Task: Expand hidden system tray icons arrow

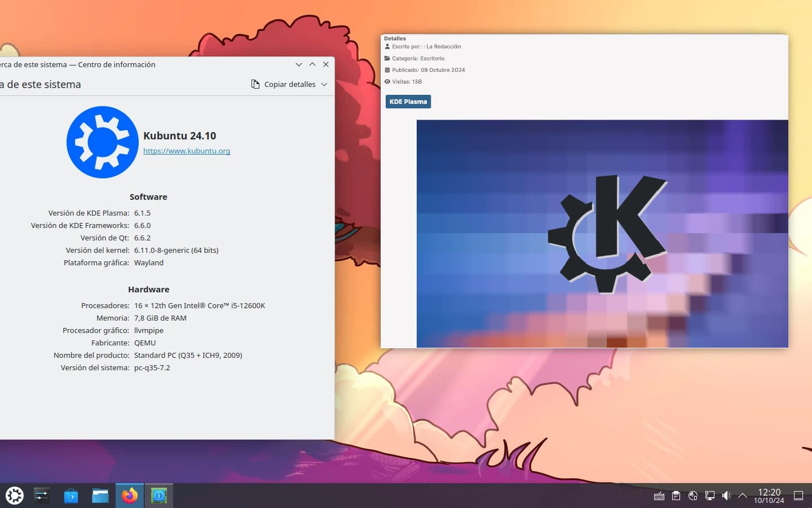Action: tap(743, 496)
